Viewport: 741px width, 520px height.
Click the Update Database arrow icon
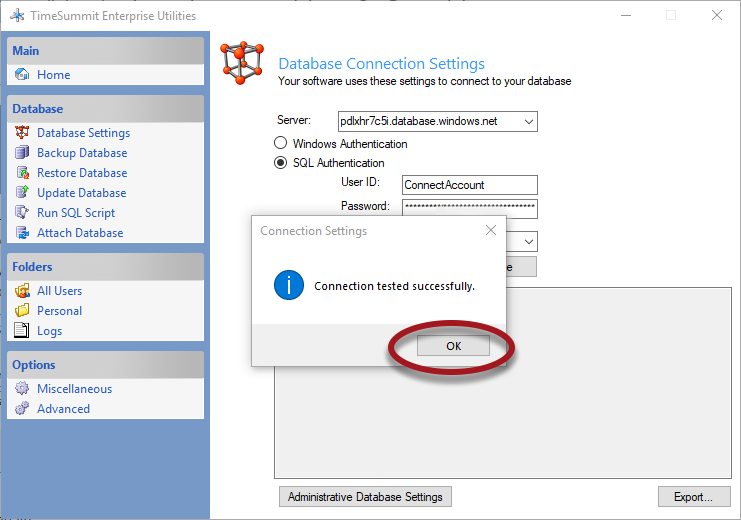[x=22, y=192]
